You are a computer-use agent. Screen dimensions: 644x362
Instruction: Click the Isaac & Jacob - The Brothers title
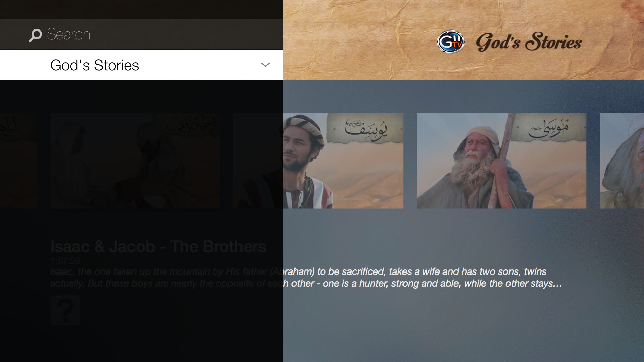point(158,247)
